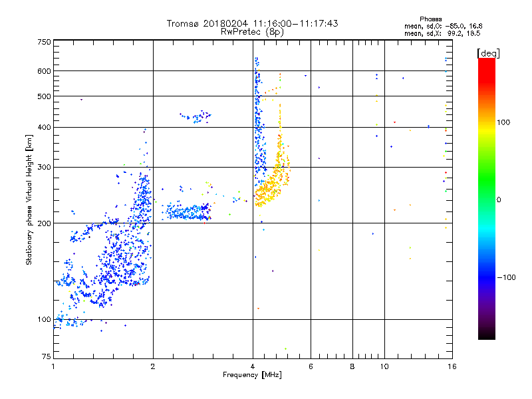The image size is (532, 399).
Task: Click the y-axis label '600'
Action: click(x=44, y=71)
